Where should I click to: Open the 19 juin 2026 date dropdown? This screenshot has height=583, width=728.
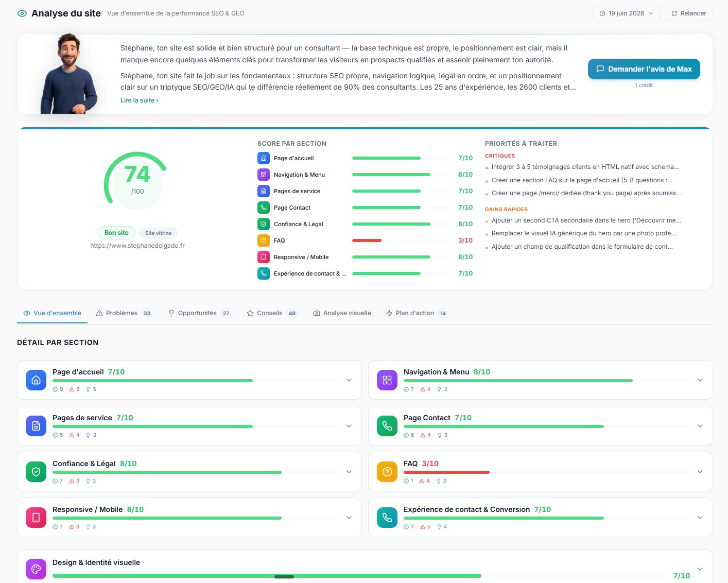click(x=626, y=13)
